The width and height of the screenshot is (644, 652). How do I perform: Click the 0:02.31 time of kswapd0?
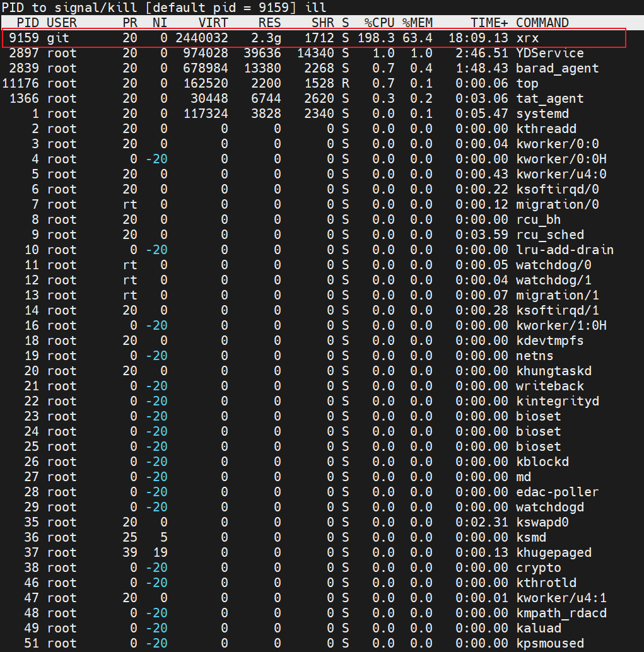[482, 522]
